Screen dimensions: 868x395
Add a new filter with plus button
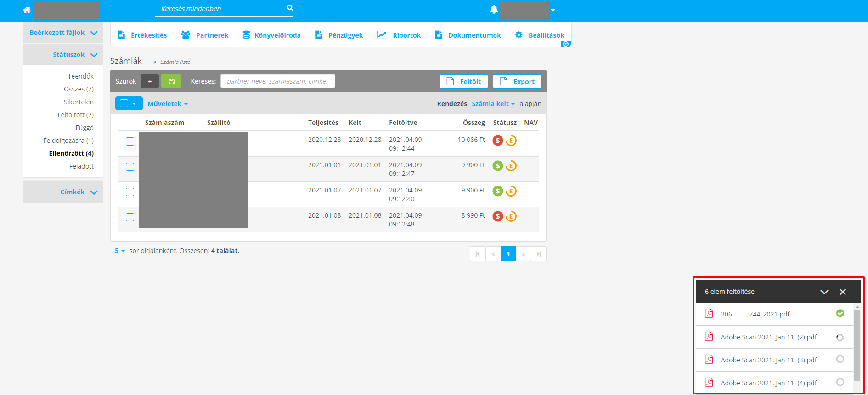click(x=150, y=81)
